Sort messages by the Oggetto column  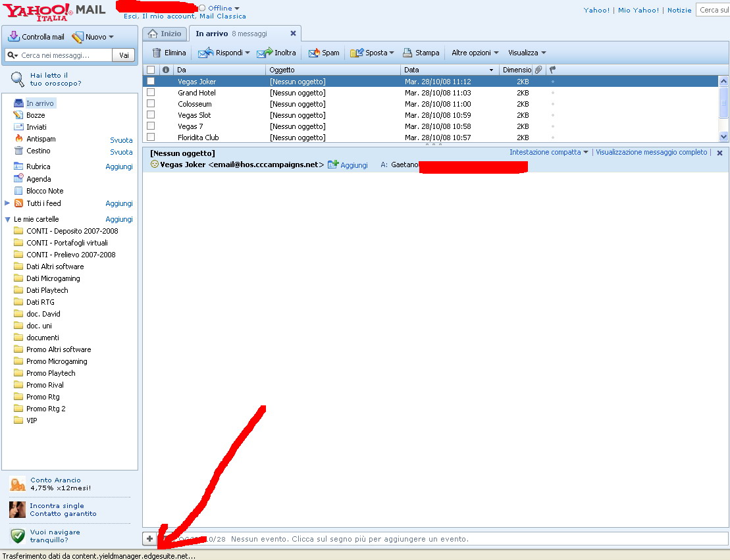(333, 70)
